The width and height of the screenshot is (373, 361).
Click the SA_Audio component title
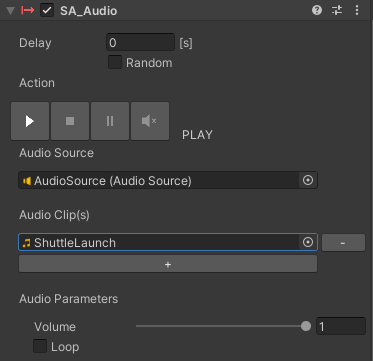click(x=88, y=11)
